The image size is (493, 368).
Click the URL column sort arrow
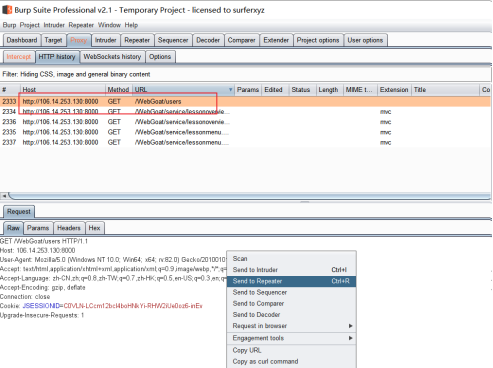pos(230,90)
